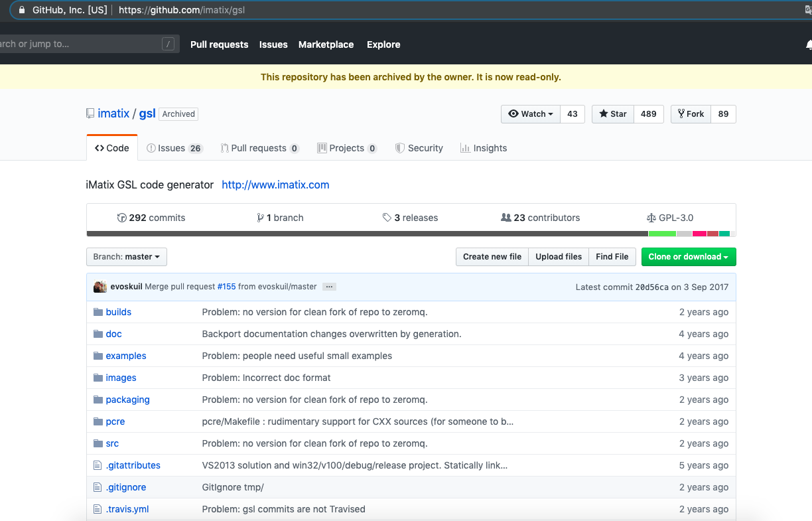
Task: Click the license scale icon beside GPL-3.0
Action: 651,218
